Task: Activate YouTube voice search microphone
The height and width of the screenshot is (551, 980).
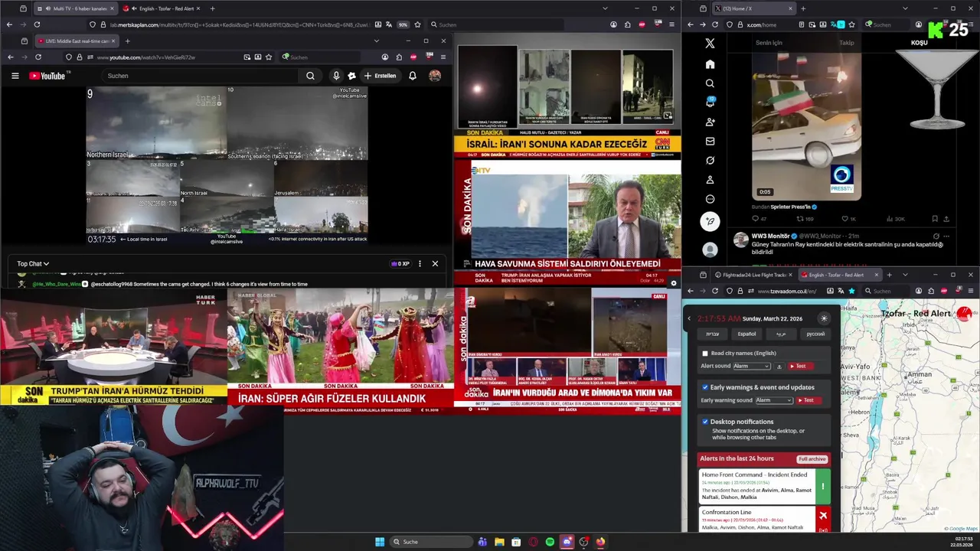Action: point(335,76)
